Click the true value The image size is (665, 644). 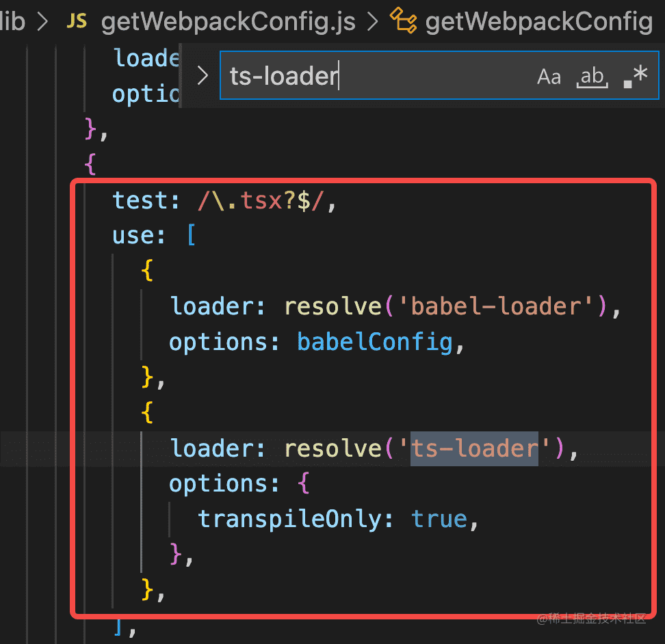439,520
